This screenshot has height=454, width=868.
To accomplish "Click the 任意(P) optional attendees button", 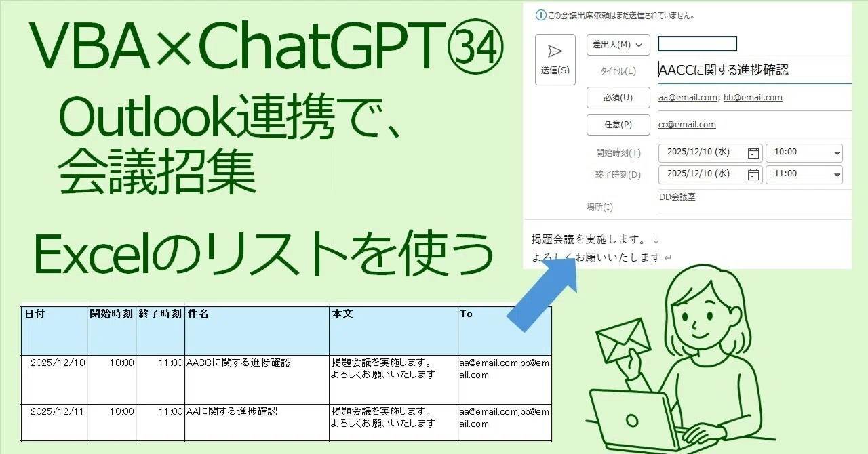I will pos(618,125).
